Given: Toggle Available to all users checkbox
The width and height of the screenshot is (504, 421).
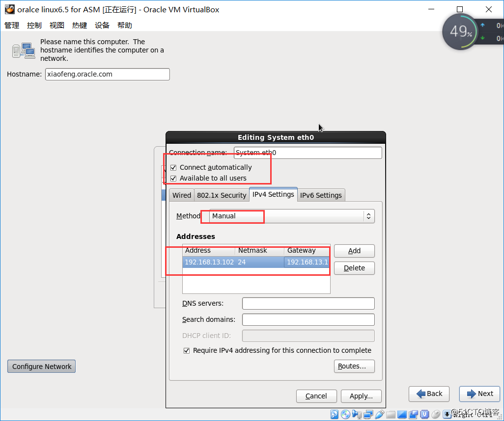Looking at the screenshot, I should [x=173, y=178].
